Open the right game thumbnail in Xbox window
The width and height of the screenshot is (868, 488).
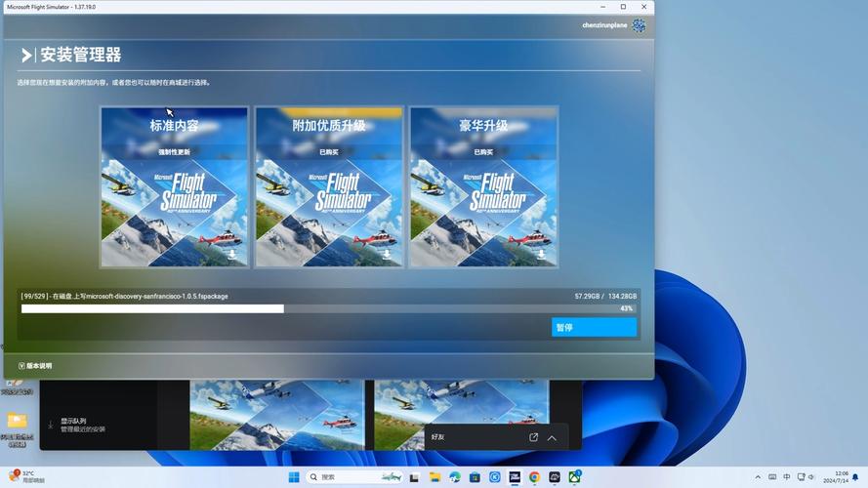(x=461, y=415)
